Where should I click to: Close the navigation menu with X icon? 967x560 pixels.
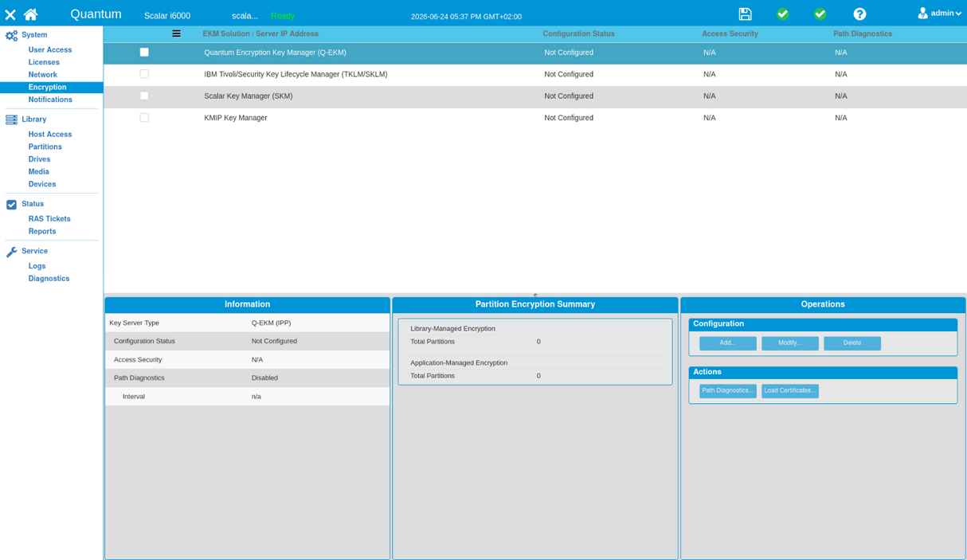tap(10, 14)
